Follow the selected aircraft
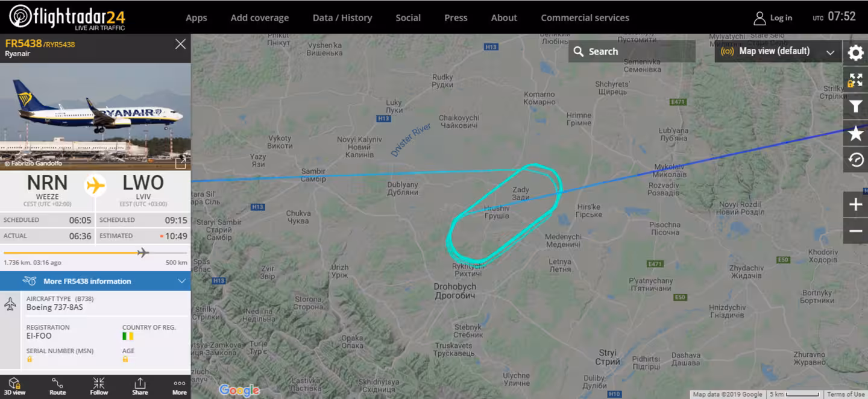The image size is (868, 399). click(99, 386)
